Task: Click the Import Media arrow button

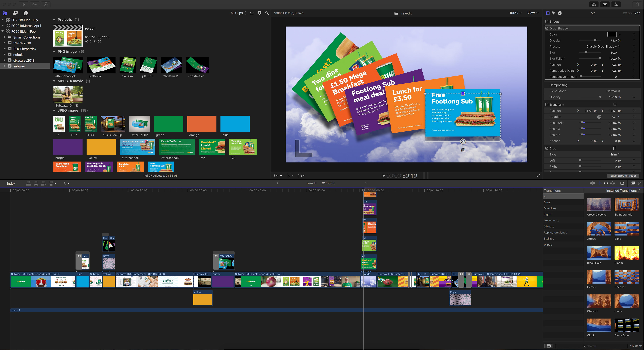Action: pos(23,4)
